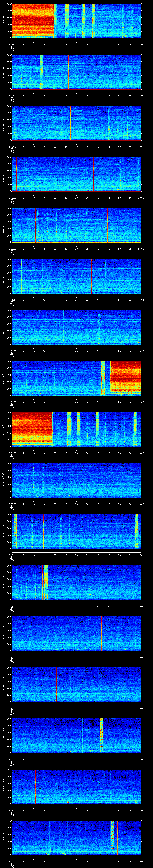Viewport: 153px width, 868px height.
Task: Select the spectrogram panel starting at 8:19:00
Action: pyautogui.click(x=76, y=174)
